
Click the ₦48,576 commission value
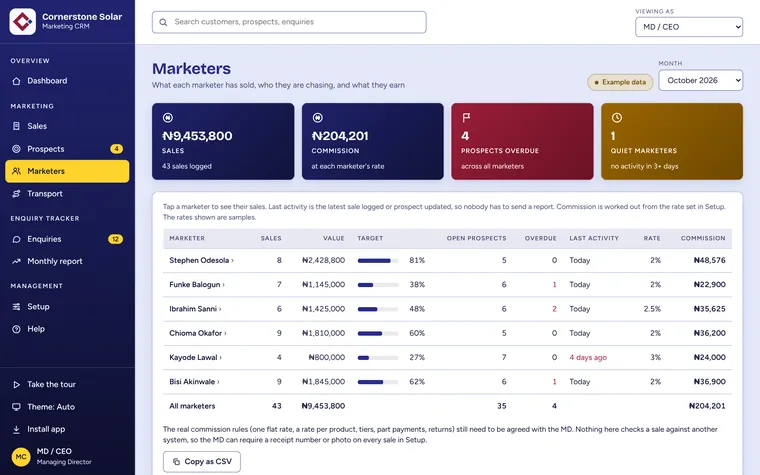710,260
